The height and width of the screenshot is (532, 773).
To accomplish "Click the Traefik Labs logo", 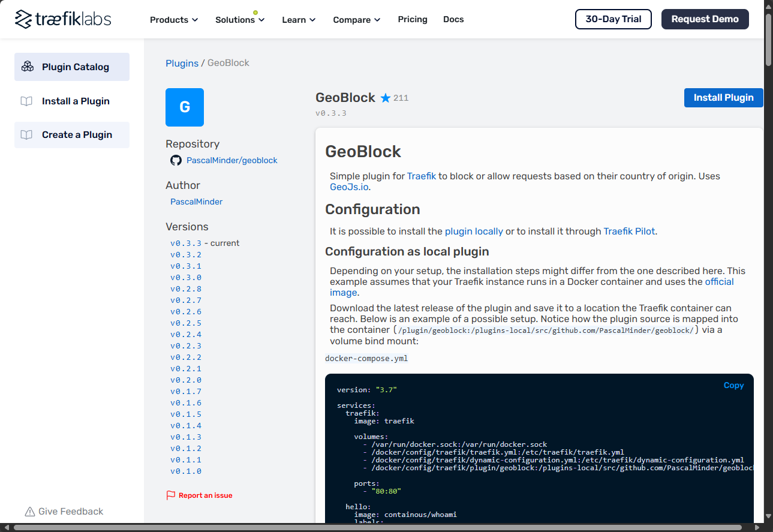I will coord(63,19).
